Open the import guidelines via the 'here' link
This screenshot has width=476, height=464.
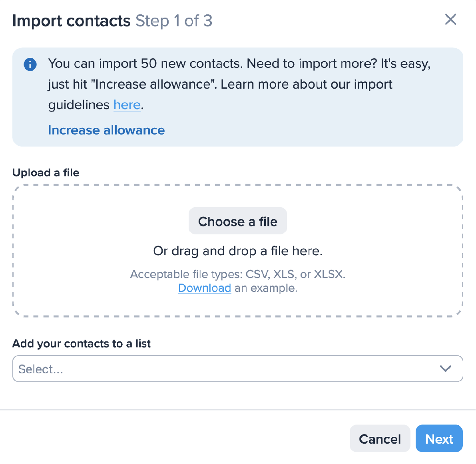coord(127,105)
